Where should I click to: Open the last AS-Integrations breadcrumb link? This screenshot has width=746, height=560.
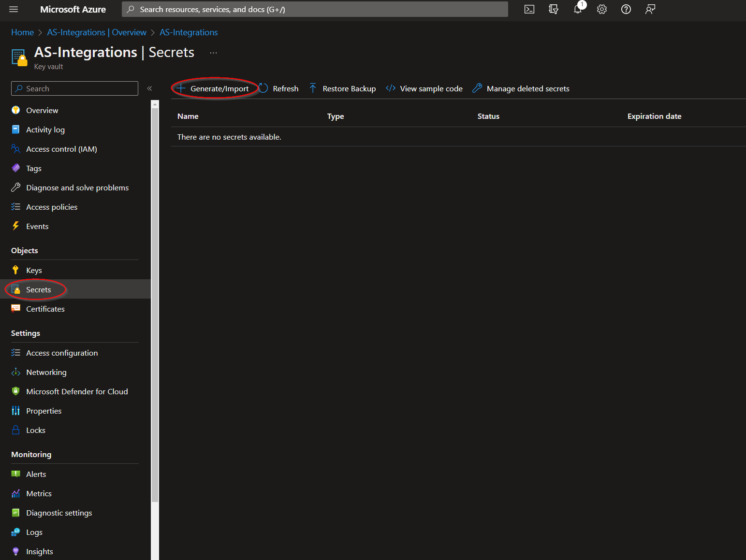tap(189, 32)
